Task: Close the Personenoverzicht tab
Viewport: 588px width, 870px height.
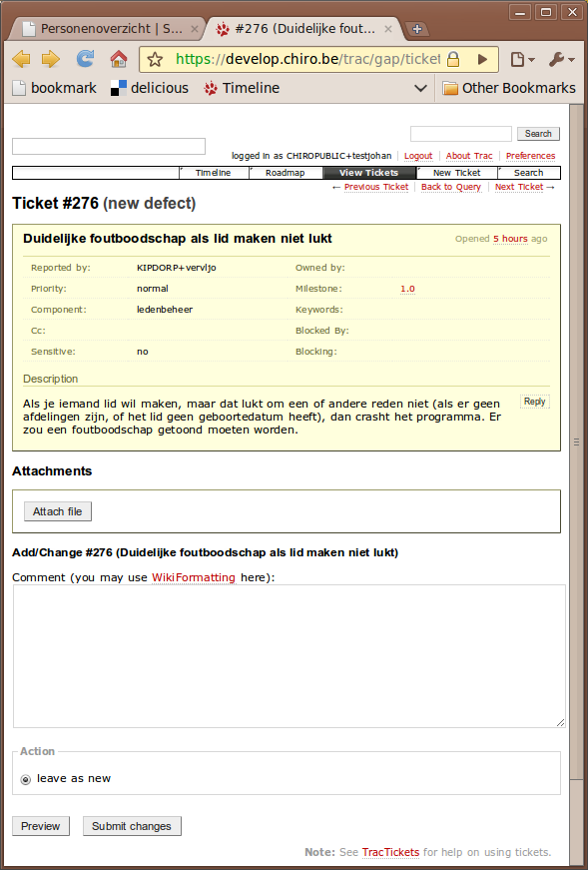Action: pos(194,29)
